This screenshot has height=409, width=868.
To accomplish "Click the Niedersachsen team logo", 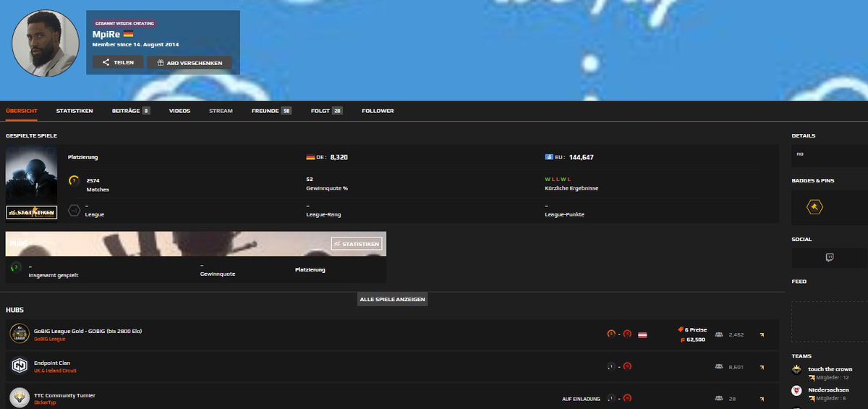I will 796,391.
